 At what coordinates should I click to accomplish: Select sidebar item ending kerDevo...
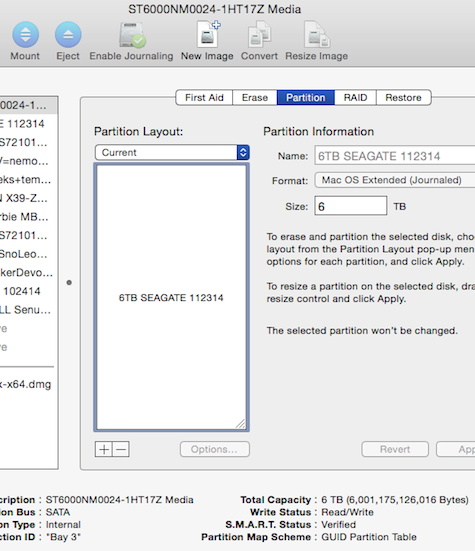pyautogui.click(x=28, y=273)
